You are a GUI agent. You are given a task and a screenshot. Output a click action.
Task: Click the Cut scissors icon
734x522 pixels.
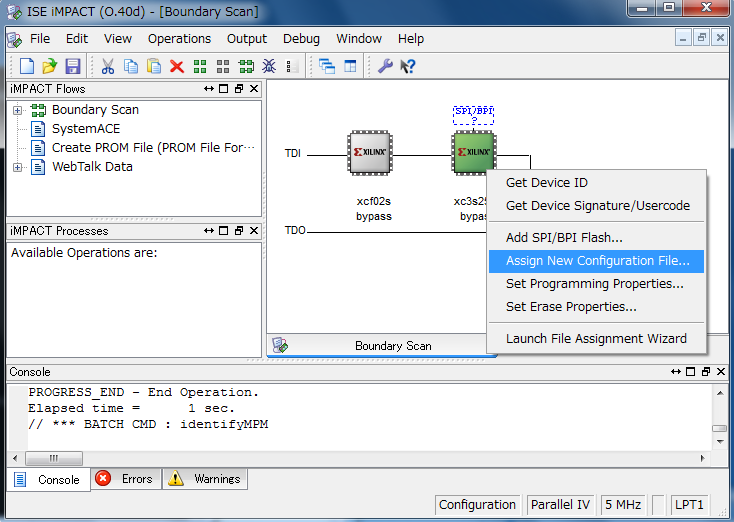[x=108, y=66]
